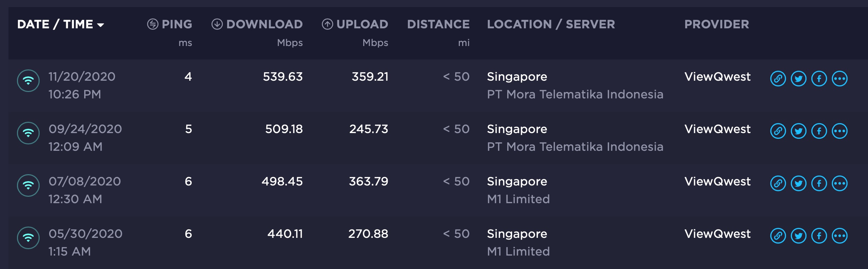Copy link for 11/20/2020 test result
Viewport: 868px width, 269px height.
pyautogui.click(x=778, y=79)
